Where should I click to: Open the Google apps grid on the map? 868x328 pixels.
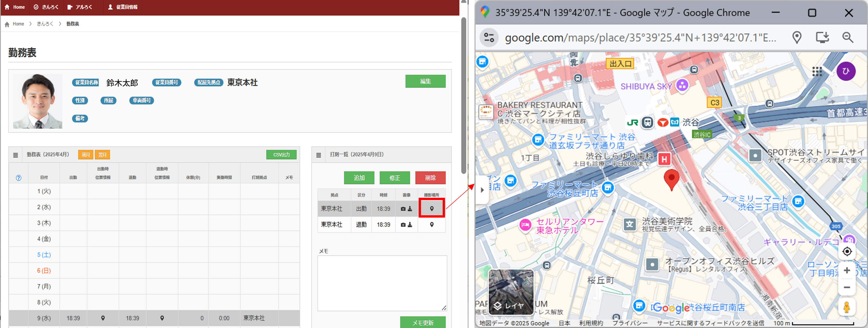(x=817, y=71)
